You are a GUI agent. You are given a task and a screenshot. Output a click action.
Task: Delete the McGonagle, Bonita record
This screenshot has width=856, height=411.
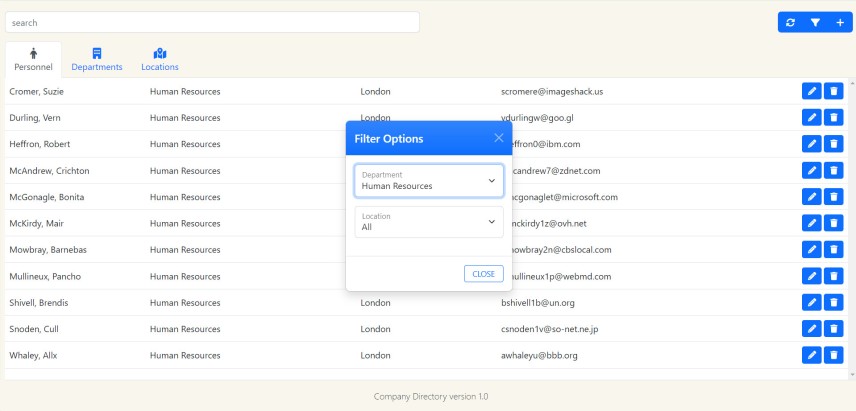point(834,196)
